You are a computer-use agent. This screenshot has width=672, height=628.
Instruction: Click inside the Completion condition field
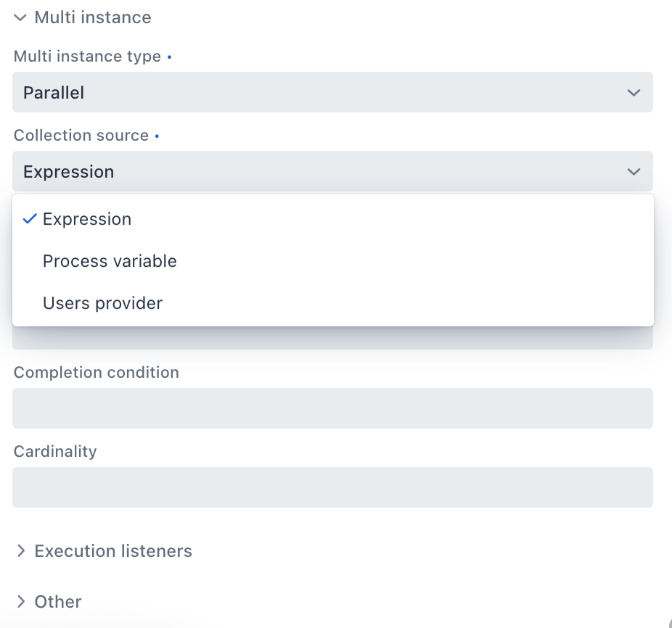click(x=332, y=408)
